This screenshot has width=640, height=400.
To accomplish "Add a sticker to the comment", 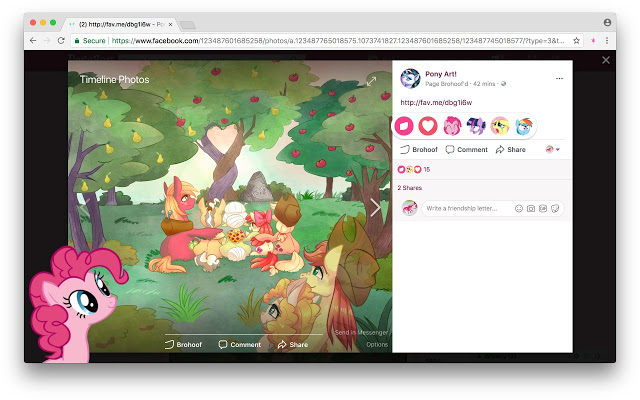I will (555, 209).
